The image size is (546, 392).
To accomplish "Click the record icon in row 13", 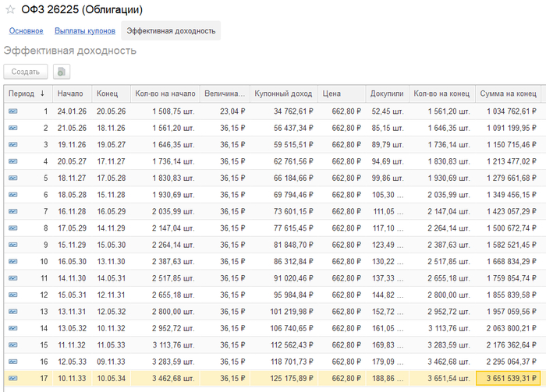I will coord(13,311).
